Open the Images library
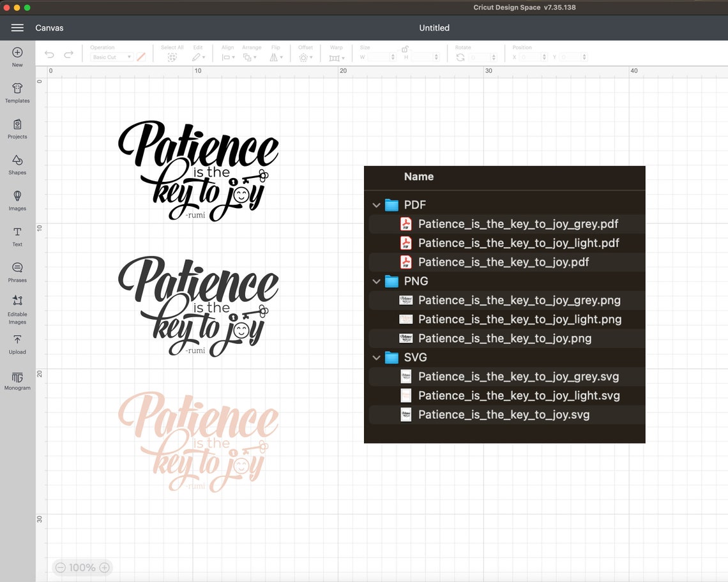Viewport: 728px width, 582px height. pyautogui.click(x=17, y=200)
